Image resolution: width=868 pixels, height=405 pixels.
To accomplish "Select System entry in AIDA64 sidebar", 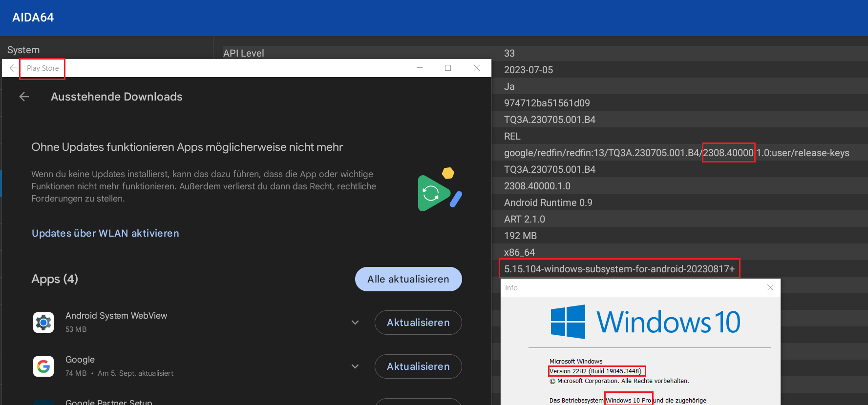I will (x=23, y=50).
